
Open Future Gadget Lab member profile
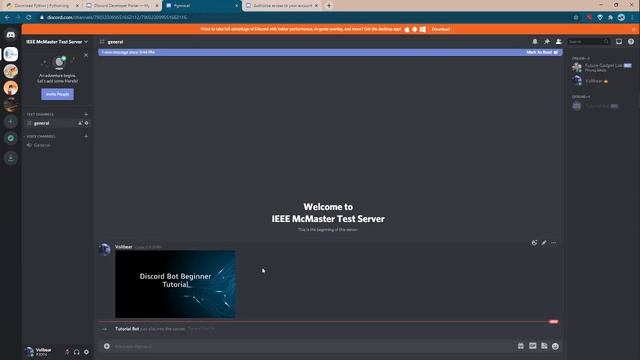(x=602, y=67)
